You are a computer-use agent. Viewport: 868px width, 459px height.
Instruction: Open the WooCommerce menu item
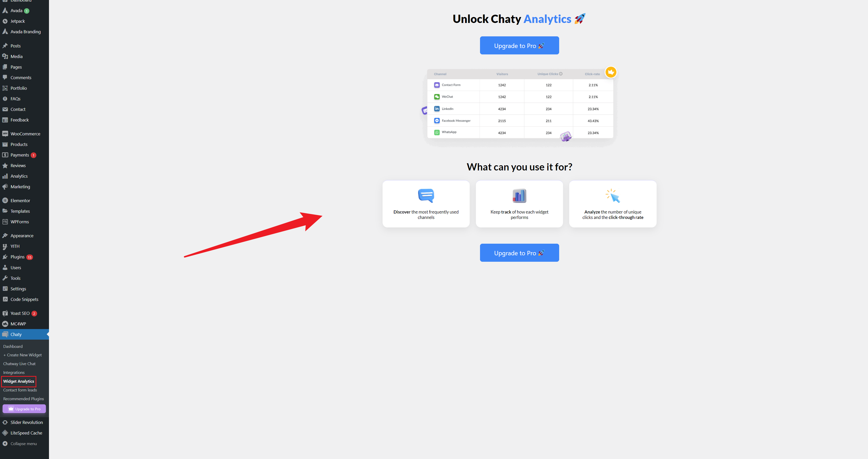point(25,133)
